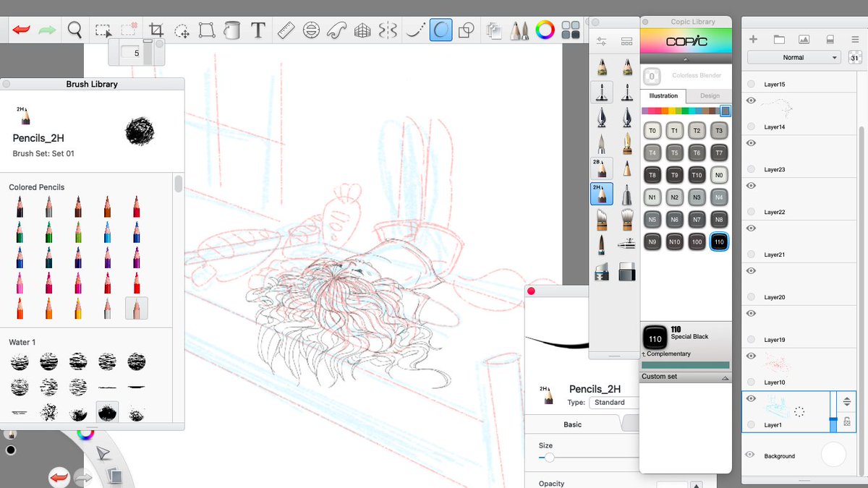This screenshot has width=868, height=488.
Task: Hide Layer14 using its eye icon
Action: [x=751, y=100]
